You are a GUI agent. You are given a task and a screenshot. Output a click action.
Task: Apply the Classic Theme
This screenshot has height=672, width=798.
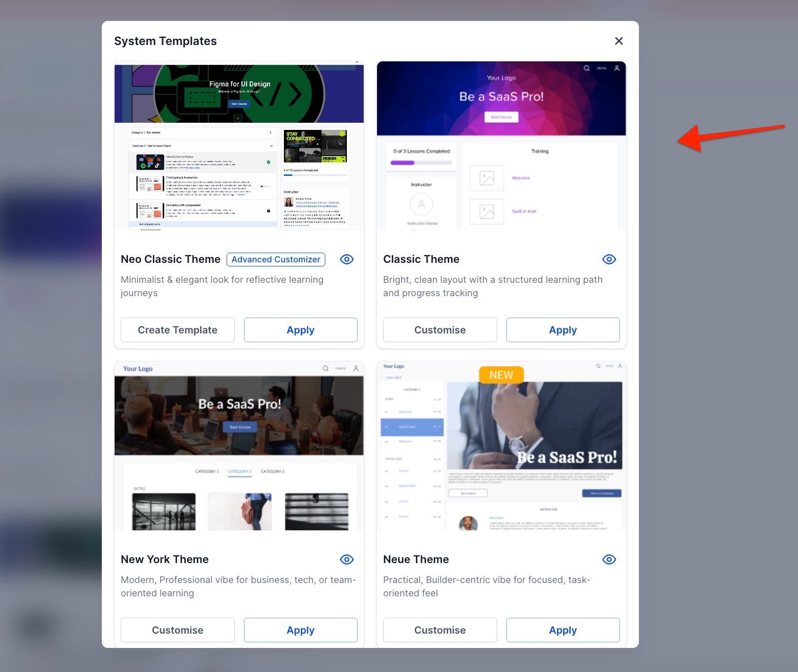coord(563,330)
